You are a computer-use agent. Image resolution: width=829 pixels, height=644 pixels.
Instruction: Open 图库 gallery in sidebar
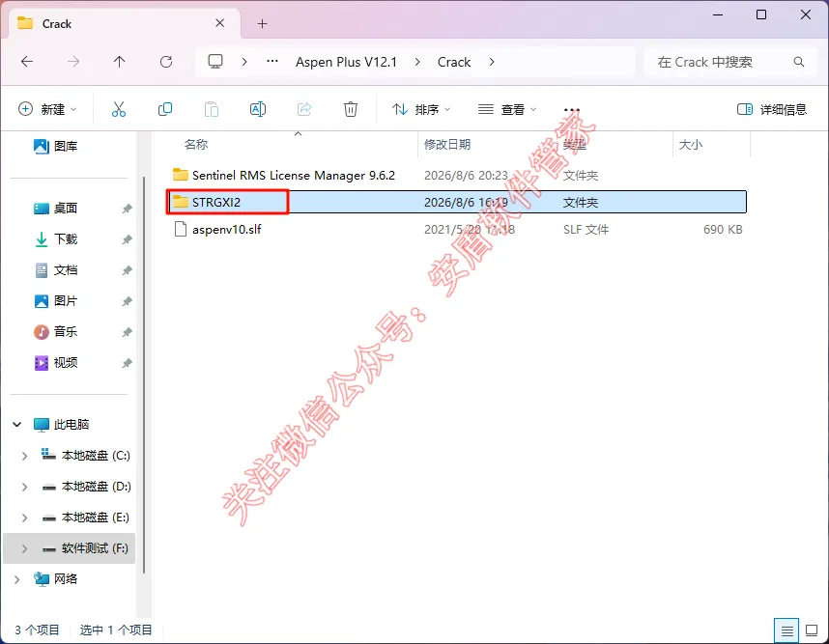click(x=55, y=147)
